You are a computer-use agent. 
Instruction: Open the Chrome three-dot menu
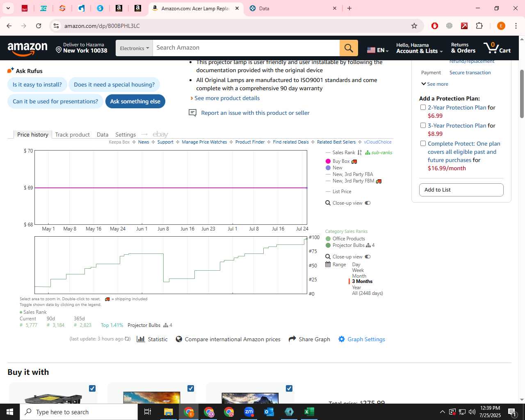(x=516, y=26)
